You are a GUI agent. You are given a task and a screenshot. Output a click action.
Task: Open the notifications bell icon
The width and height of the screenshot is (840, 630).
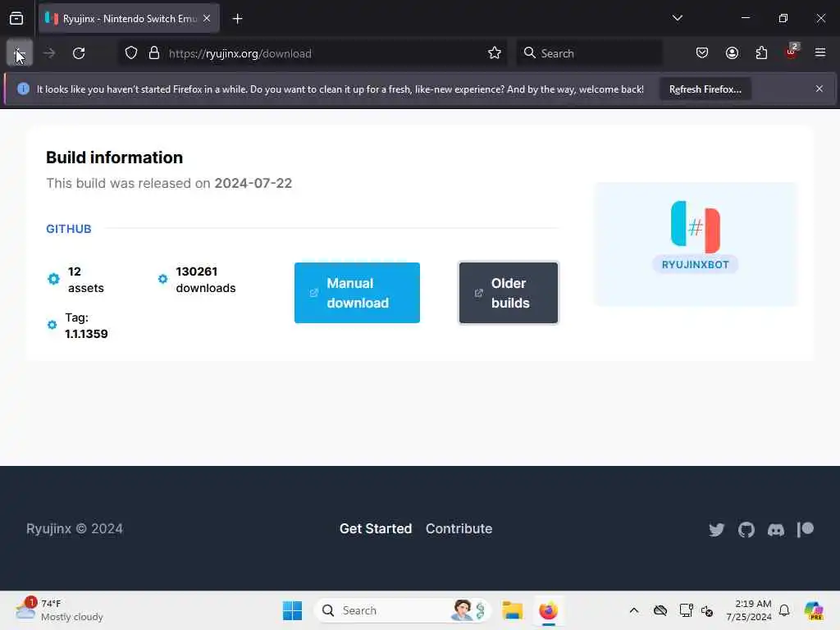[x=784, y=610]
